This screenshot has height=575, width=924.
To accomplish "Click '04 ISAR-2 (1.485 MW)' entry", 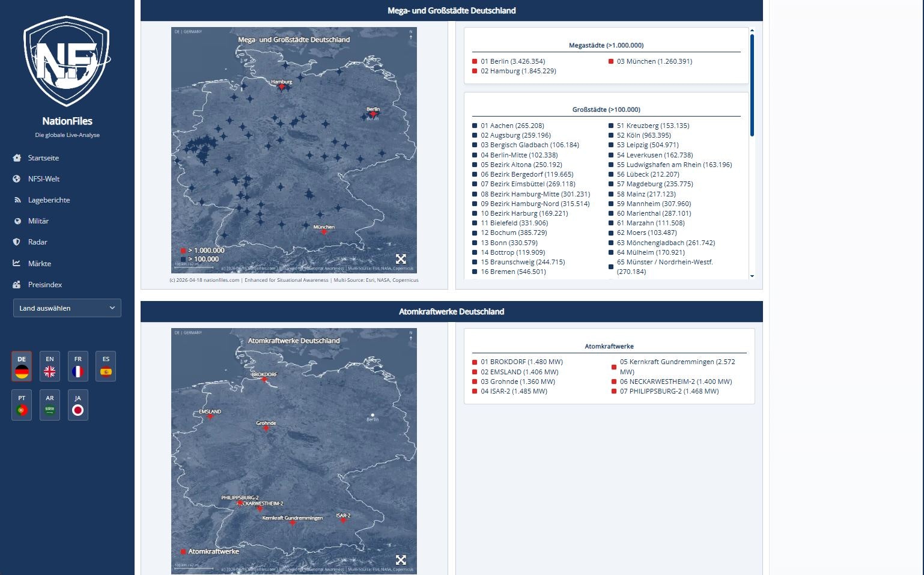I will pyautogui.click(x=514, y=391).
